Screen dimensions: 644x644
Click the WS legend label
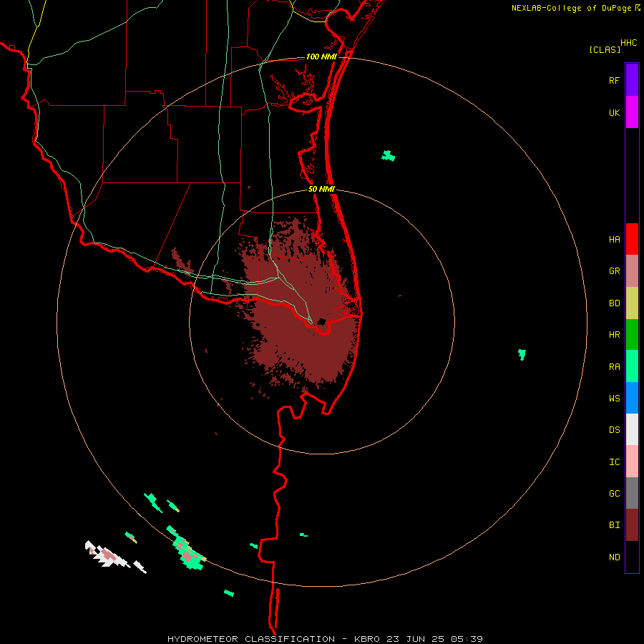click(614, 398)
